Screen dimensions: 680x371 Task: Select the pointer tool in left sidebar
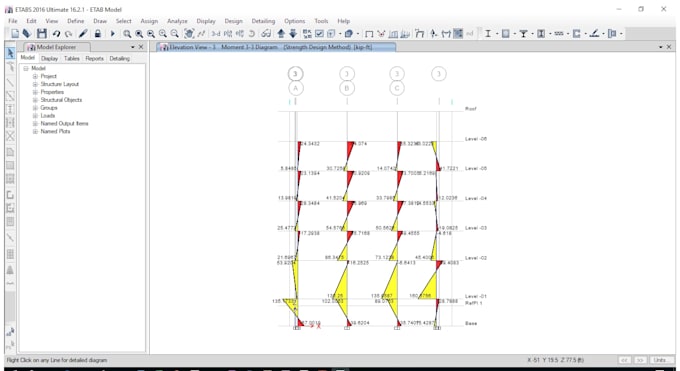click(x=10, y=53)
